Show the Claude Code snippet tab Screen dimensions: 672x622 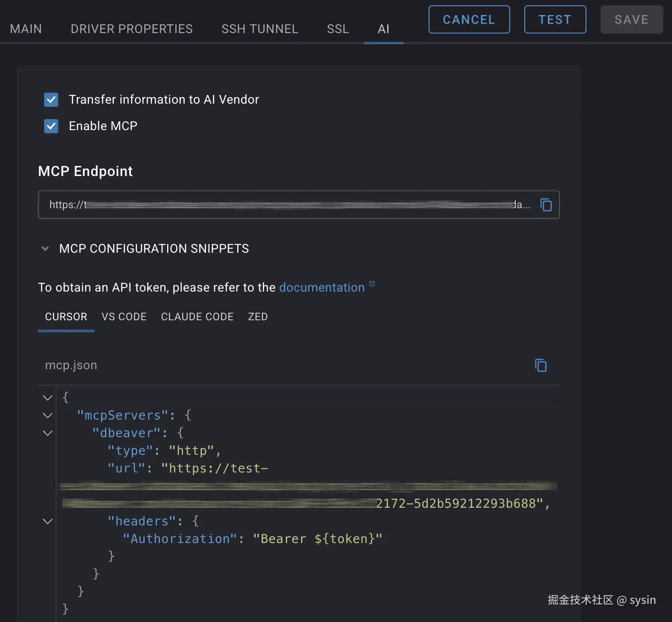(197, 317)
